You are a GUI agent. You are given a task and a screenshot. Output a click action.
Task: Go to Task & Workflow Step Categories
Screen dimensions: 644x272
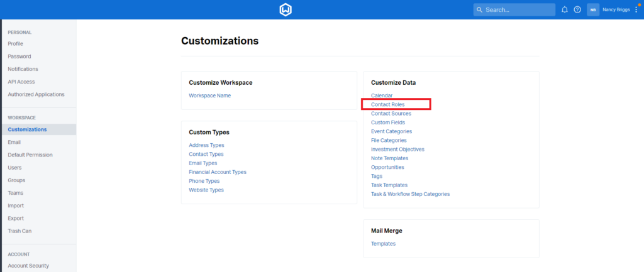[410, 194]
